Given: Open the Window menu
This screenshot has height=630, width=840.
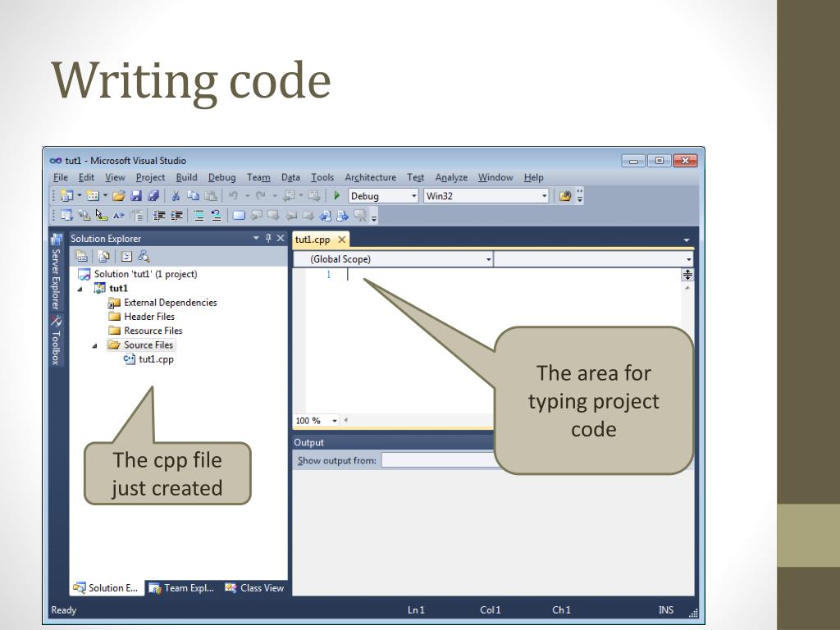Looking at the screenshot, I should pyautogui.click(x=495, y=177).
